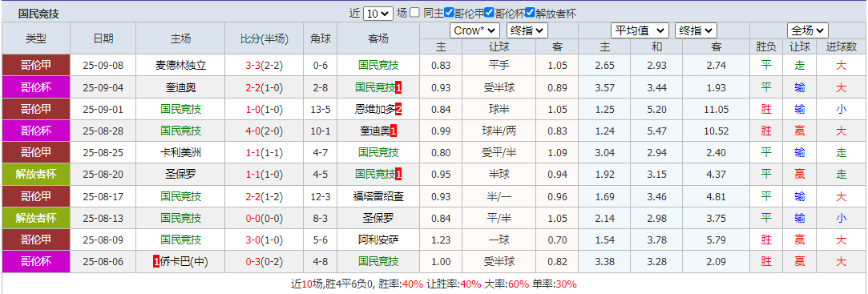Click the 胜率:40% summary text
Image resolution: width=868 pixels, height=294 pixels.
click(x=400, y=284)
